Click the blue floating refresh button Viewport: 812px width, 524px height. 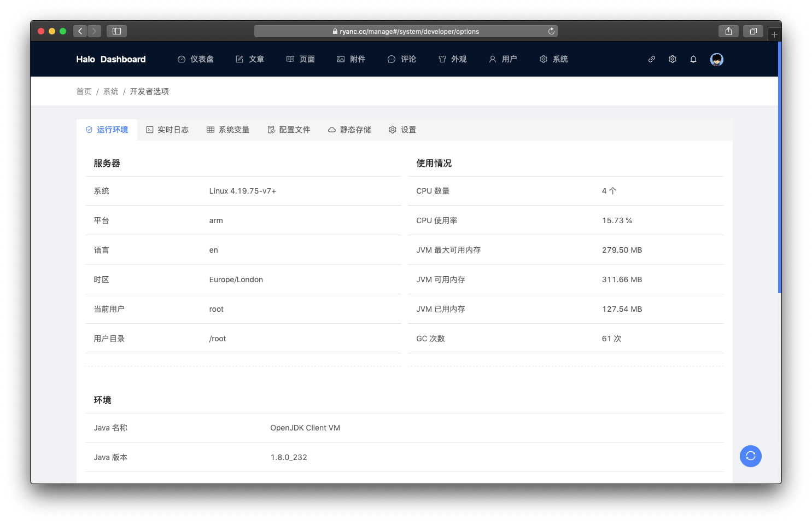pos(750,456)
